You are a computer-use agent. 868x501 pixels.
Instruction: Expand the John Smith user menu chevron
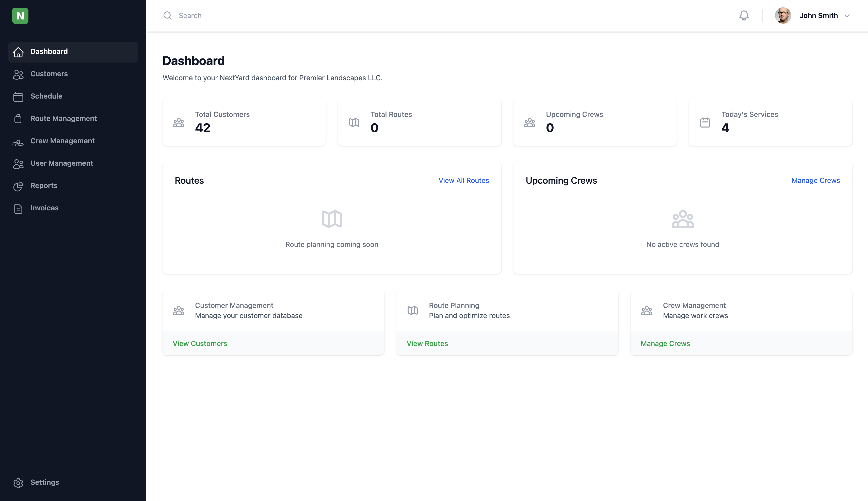click(847, 16)
